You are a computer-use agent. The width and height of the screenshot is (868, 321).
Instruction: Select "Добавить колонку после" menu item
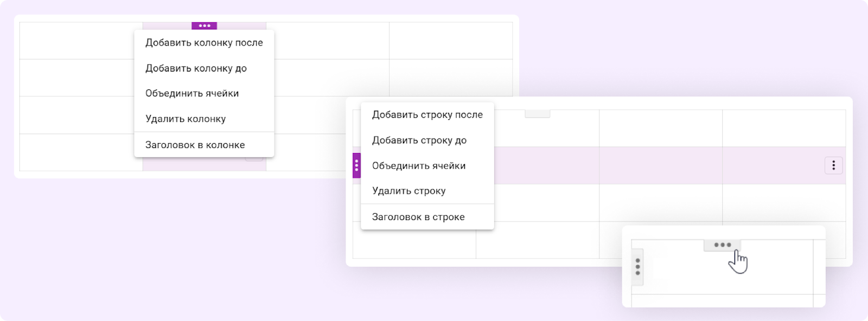[x=204, y=43]
